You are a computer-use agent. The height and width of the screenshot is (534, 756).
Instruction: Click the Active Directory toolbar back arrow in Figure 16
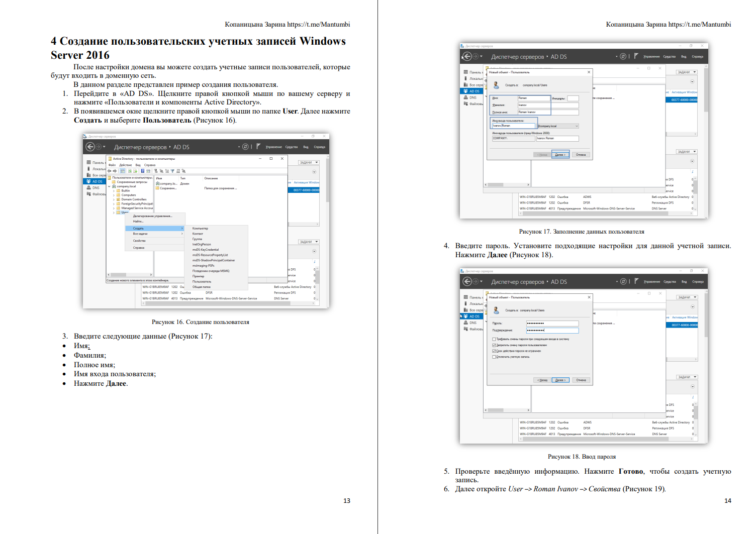pyautogui.click(x=110, y=171)
